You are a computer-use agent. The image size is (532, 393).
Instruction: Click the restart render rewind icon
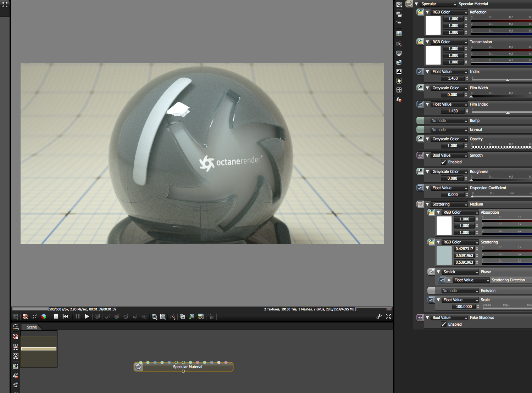pos(65,316)
